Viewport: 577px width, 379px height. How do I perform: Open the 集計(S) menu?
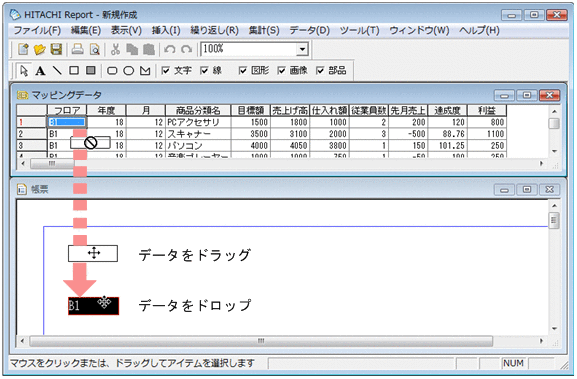pos(264,30)
